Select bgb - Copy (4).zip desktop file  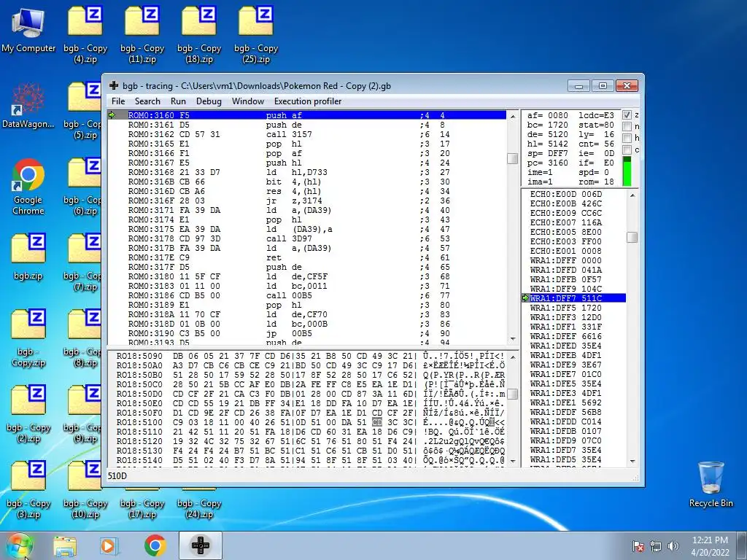click(x=85, y=34)
